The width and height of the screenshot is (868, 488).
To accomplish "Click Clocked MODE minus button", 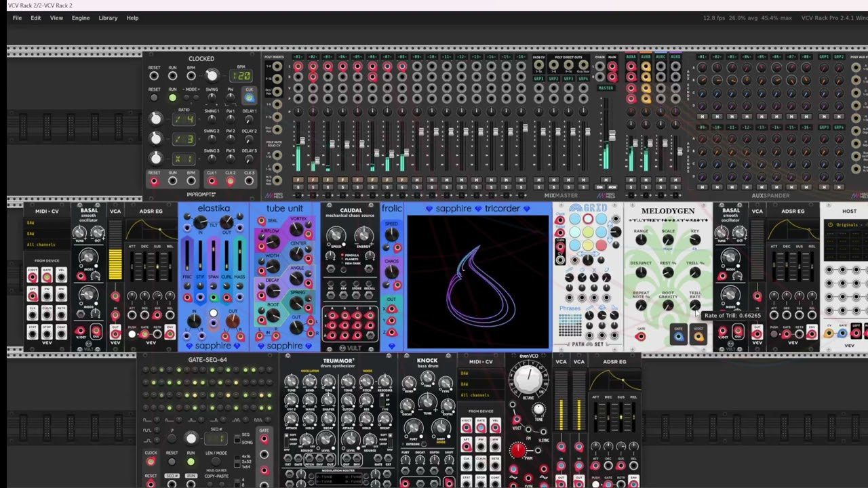I will [x=187, y=98].
